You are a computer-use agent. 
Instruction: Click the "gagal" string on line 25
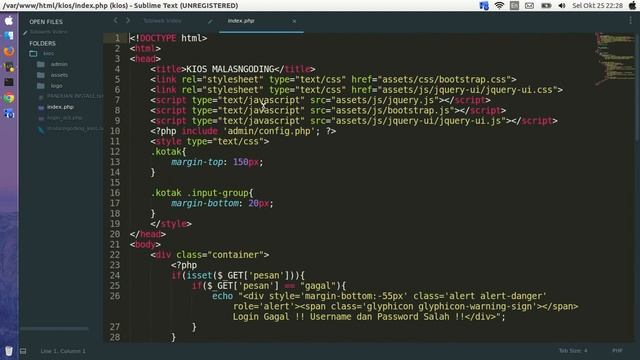[318, 286]
